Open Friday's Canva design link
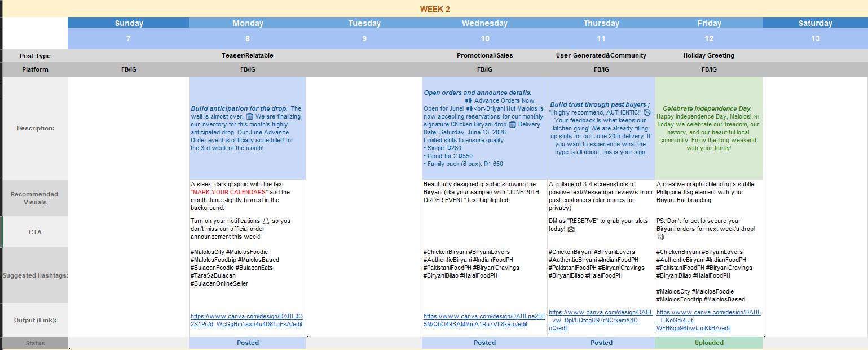 pos(708,320)
